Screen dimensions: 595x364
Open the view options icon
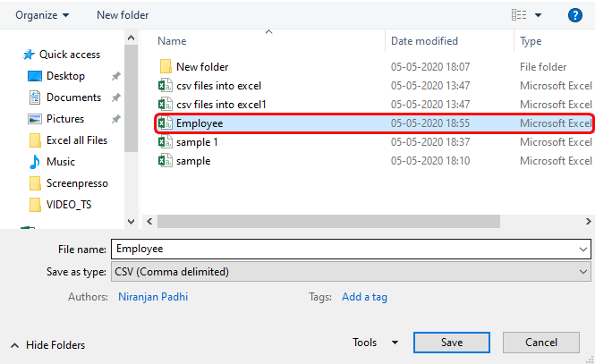519,15
